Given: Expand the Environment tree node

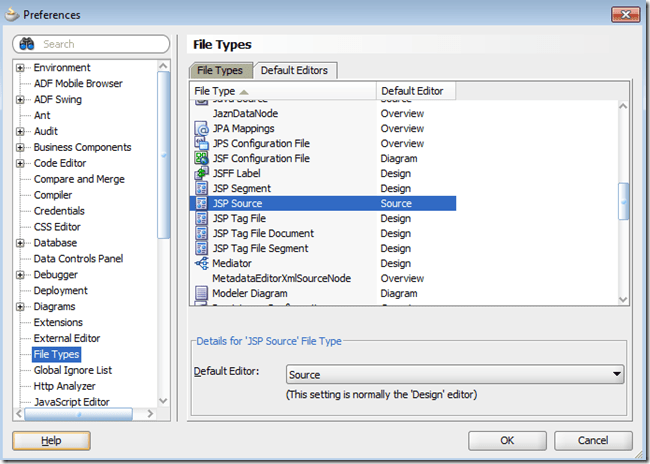Looking at the screenshot, I should click(x=21, y=68).
